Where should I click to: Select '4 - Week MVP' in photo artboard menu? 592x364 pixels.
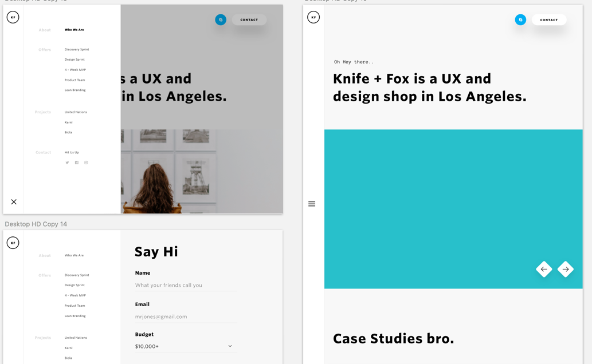coord(75,70)
